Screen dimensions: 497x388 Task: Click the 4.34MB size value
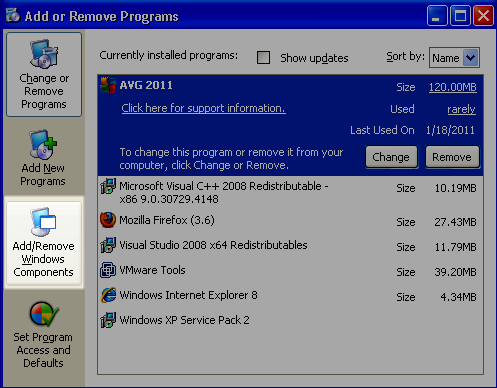click(x=458, y=297)
